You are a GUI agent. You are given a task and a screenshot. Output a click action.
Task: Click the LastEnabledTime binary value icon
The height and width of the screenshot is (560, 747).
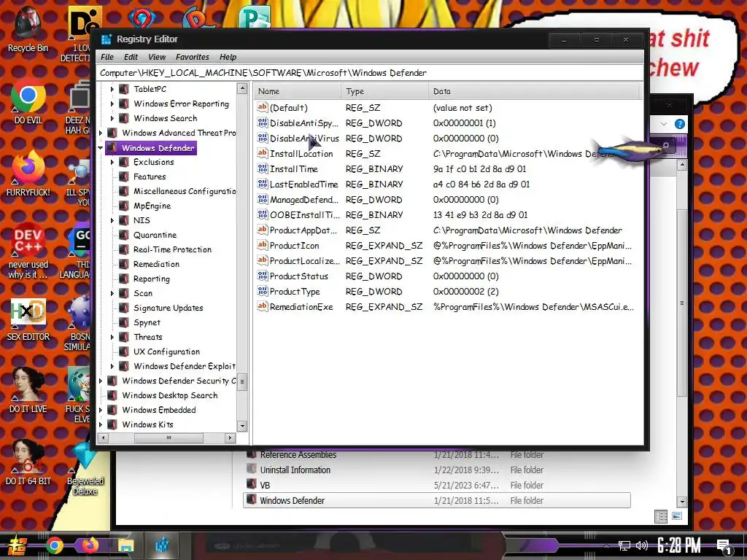(263, 184)
